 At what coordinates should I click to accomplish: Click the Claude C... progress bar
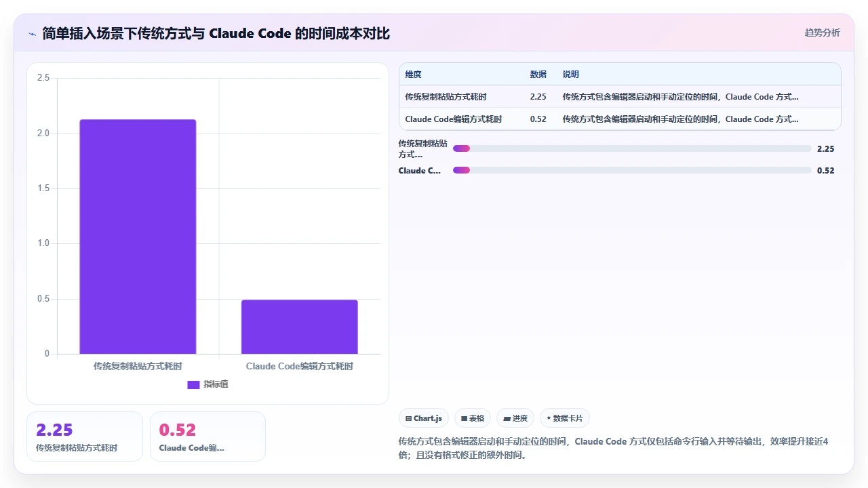tap(632, 170)
